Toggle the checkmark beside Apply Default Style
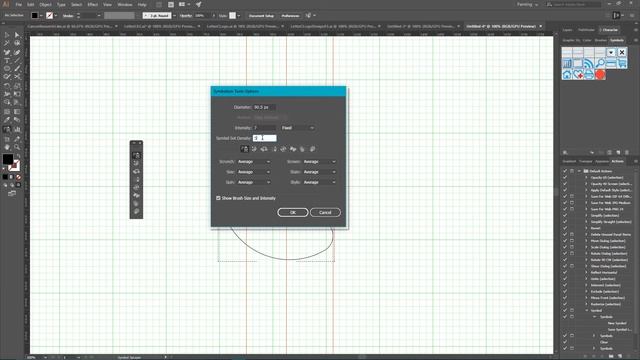640x360 pixels. (565, 190)
